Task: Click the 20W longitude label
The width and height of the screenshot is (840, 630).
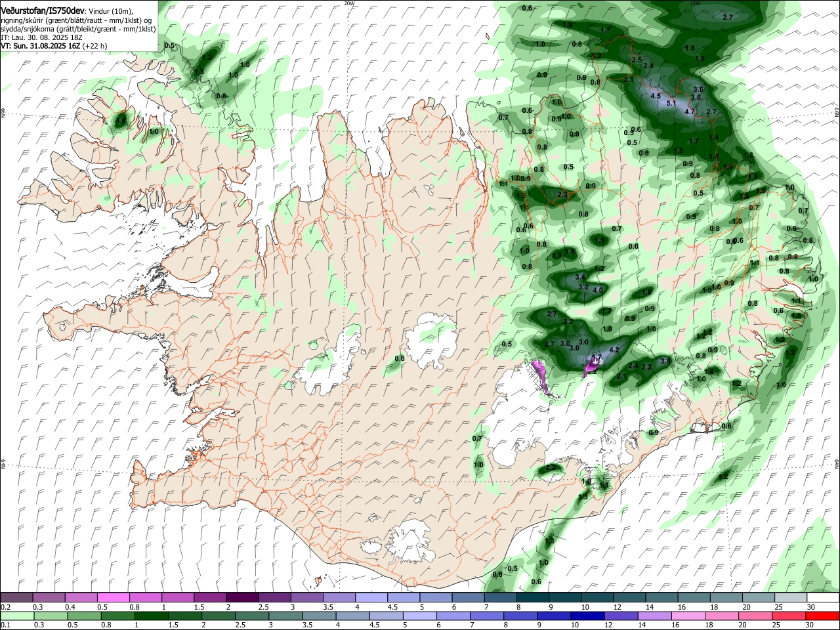Action: coord(349,3)
